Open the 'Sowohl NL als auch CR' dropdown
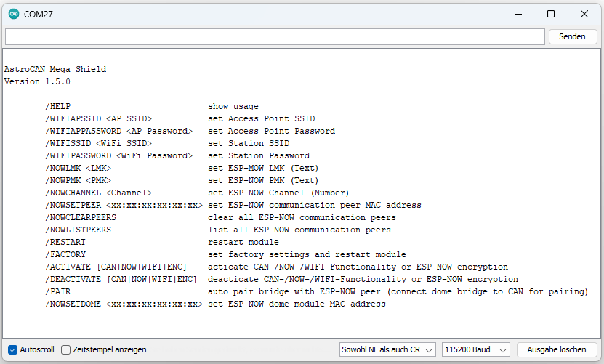 point(387,349)
